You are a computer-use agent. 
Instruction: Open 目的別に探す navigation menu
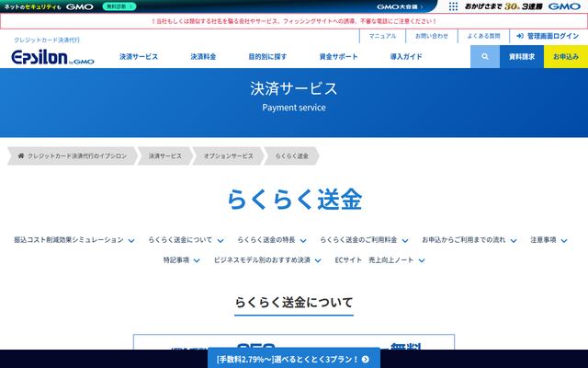[267, 57]
